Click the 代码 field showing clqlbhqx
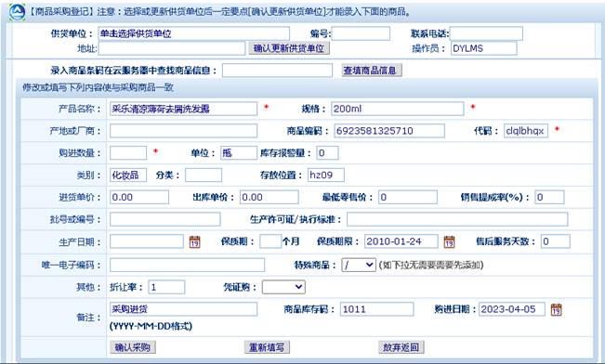 (526, 131)
